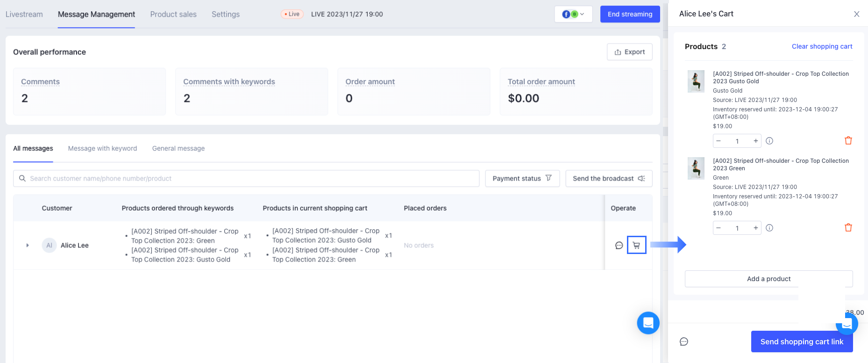
Task: Open chat icon at cart panel bottom
Action: tap(684, 341)
